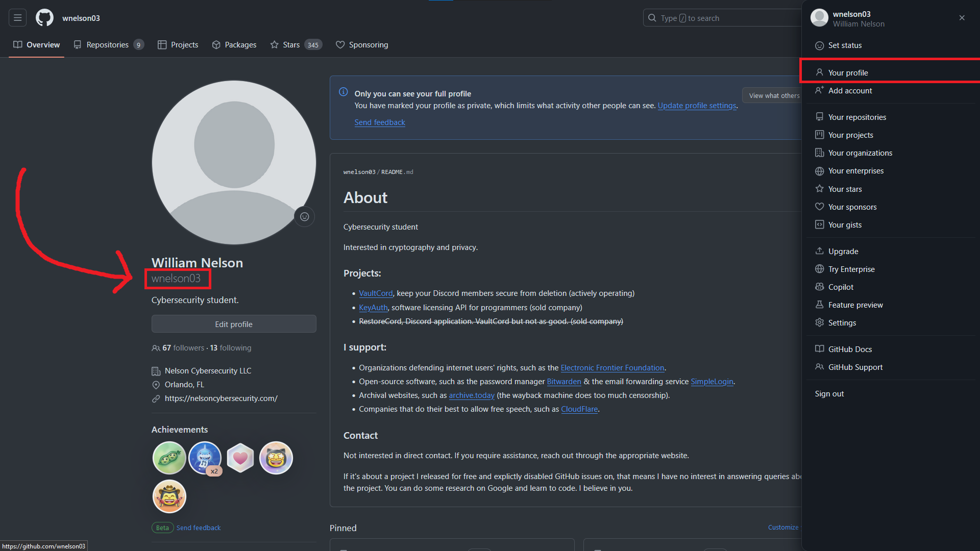Open the Projects tab

click(x=178, y=45)
